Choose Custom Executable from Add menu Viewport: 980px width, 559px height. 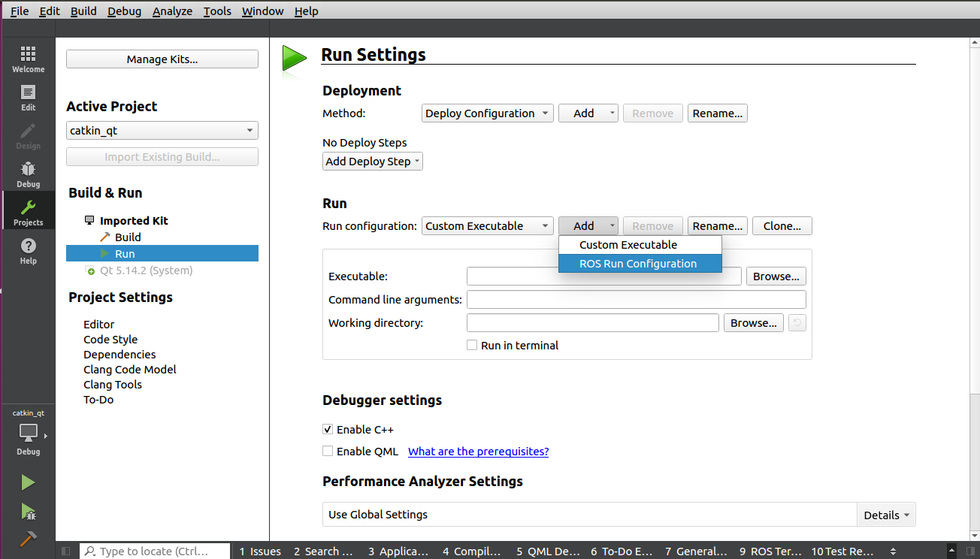tap(640, 245)
